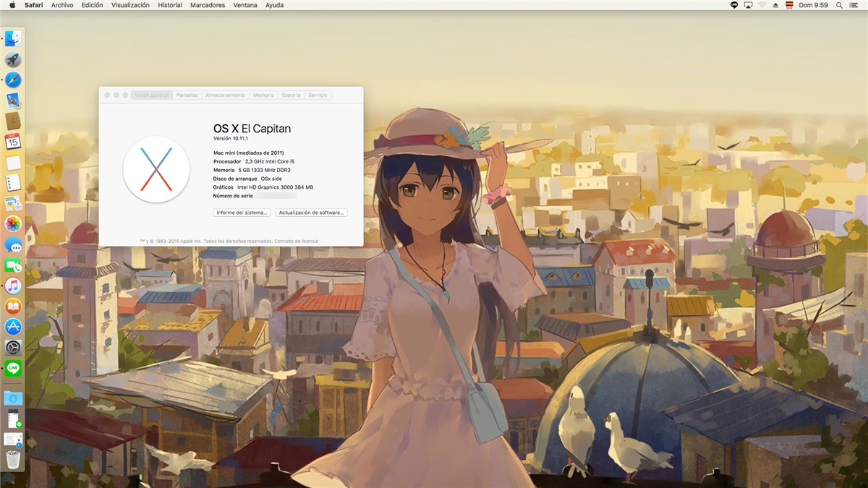The width and height of the screenshot is (868, 488).
Task: Open Notification Center list icon
Action: [x=855, y=5]
